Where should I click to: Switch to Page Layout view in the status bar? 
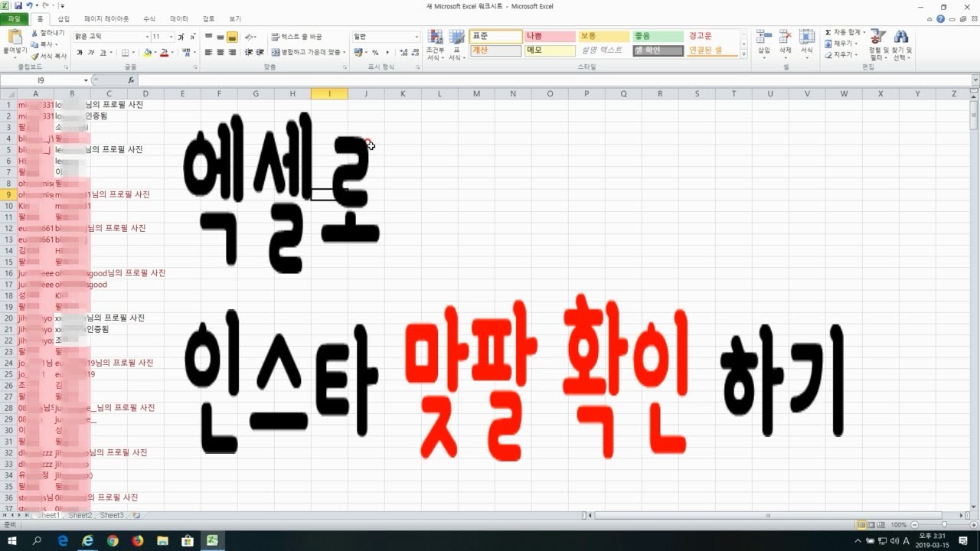pyautogui.click(x=871, y=525)
